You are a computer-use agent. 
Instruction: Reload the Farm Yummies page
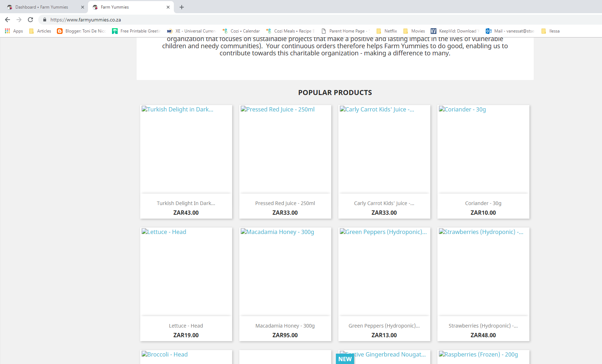pos(30,20)
